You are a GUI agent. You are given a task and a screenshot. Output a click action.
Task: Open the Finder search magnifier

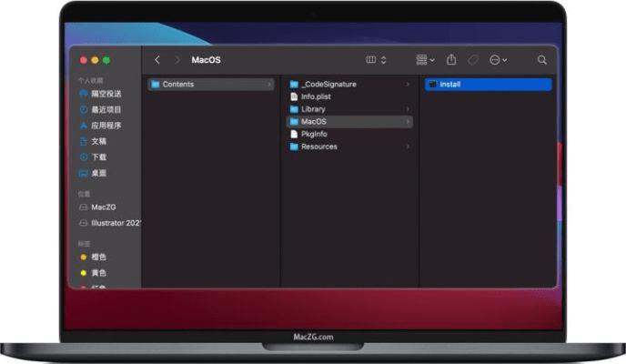point(541,60)
